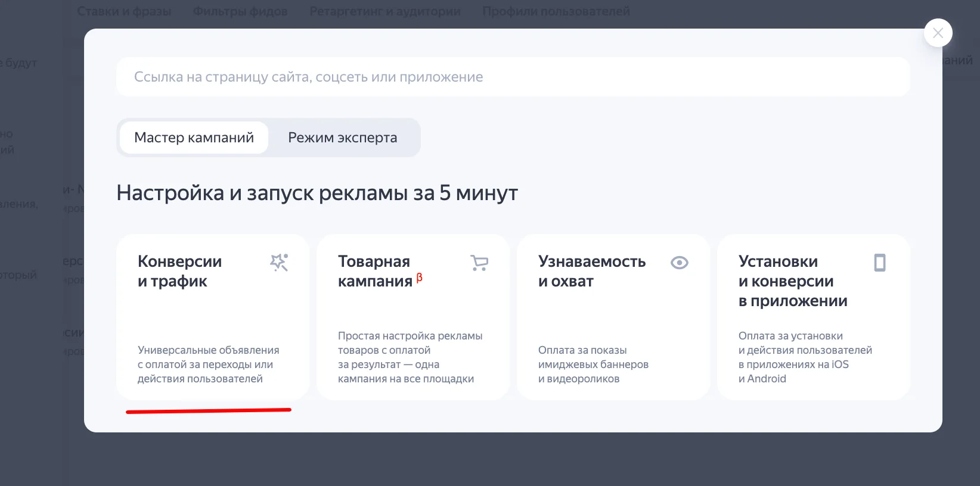Click the eye icon on Узнаваемость и охват
The width and height of the screenshot is (980, 486).
coord(680,263)
